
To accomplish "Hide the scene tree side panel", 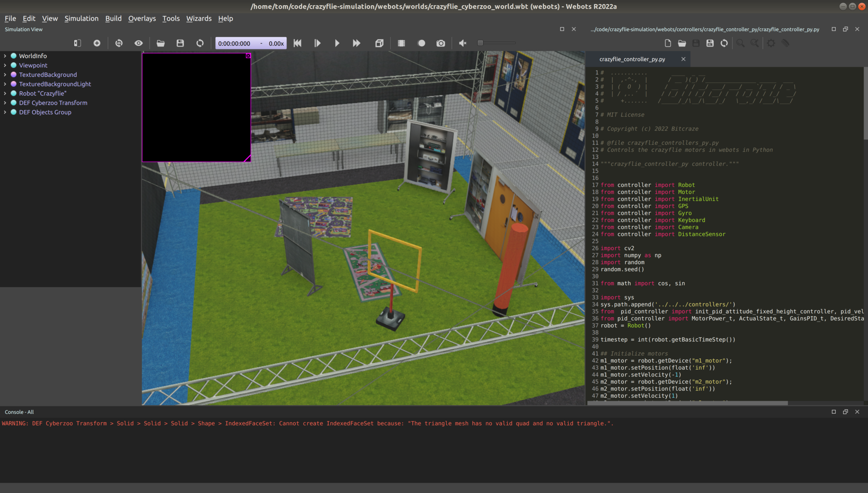I will 77,43.
